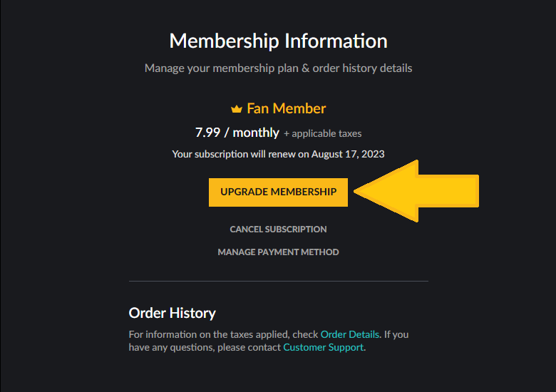This screenshot has height=392, width=556.
Task: Click the taxes information paragraph text
Action: (269, 341)
